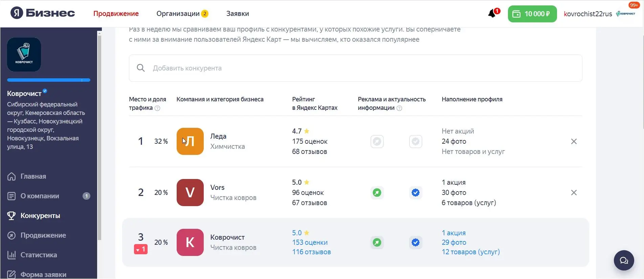Remove competitor Леда with X

click(x=574, y=141)
